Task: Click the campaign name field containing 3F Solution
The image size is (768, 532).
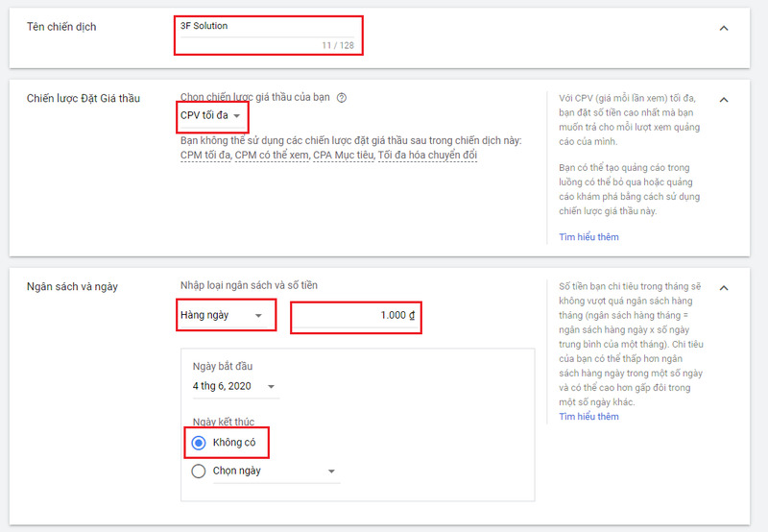Action: (x=269, y=27)
